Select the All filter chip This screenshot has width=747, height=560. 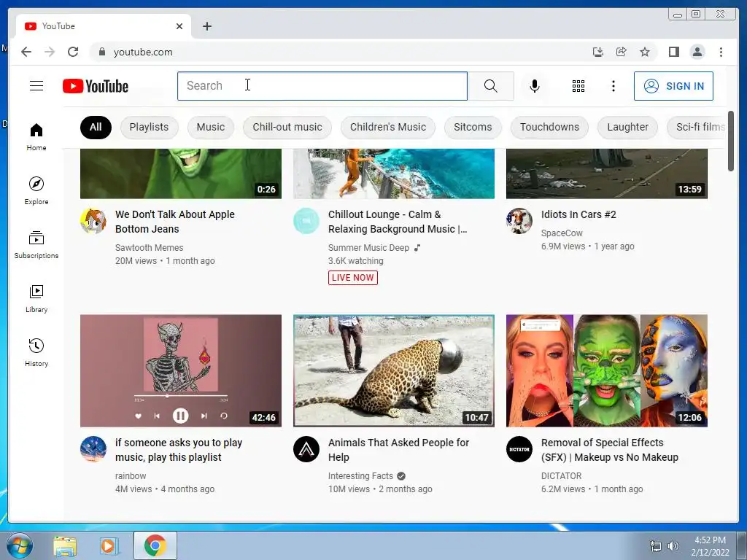(x=96, y=127)
